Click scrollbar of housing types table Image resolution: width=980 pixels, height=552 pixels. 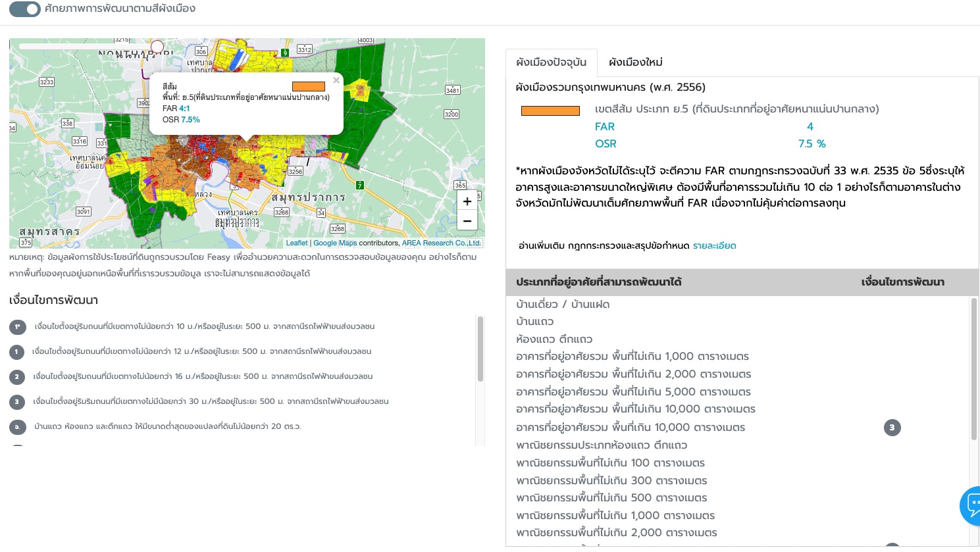point(974,368)
